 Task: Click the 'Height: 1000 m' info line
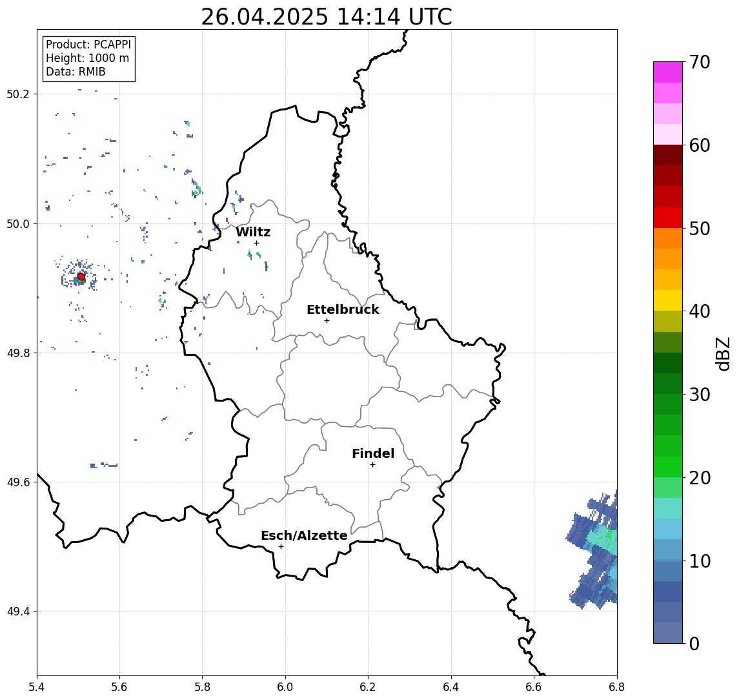(x=87, y=58)
